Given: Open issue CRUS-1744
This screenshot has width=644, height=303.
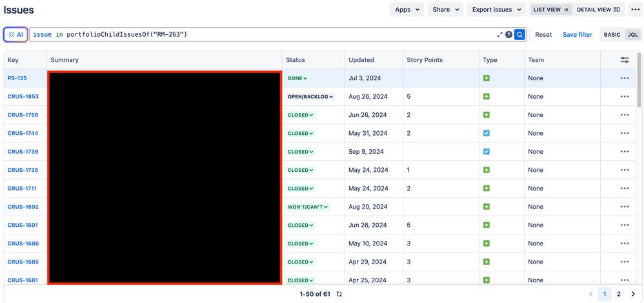Looking at the screenshot, I should (x=23, y=133).
